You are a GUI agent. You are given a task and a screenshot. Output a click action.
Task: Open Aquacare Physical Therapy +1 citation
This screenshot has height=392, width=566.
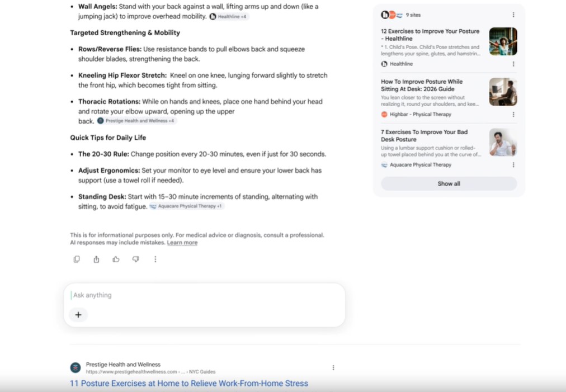187,206
